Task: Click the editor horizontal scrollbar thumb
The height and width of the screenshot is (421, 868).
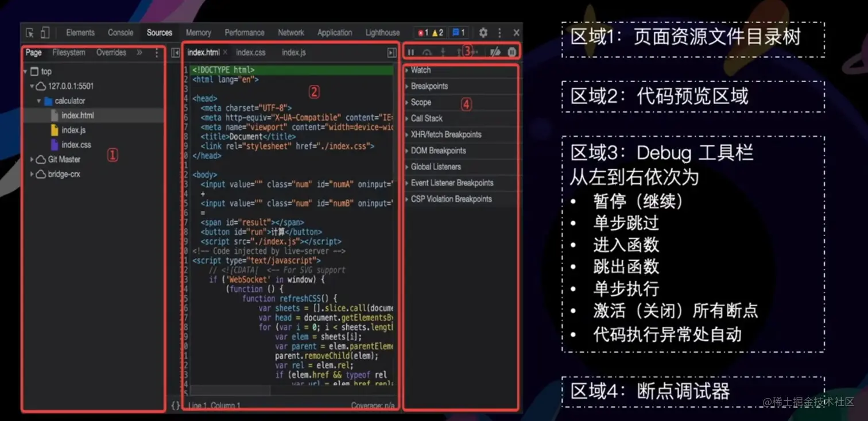Action: pos(230,390)
